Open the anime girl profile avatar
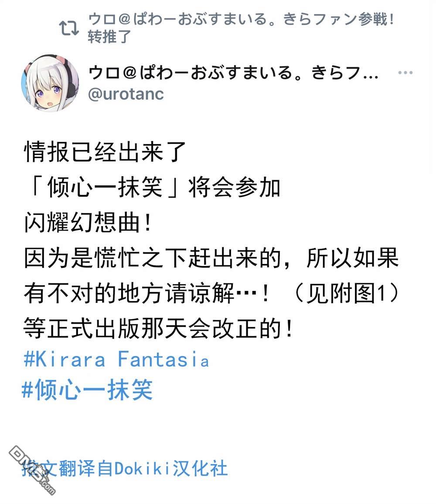 50,83
